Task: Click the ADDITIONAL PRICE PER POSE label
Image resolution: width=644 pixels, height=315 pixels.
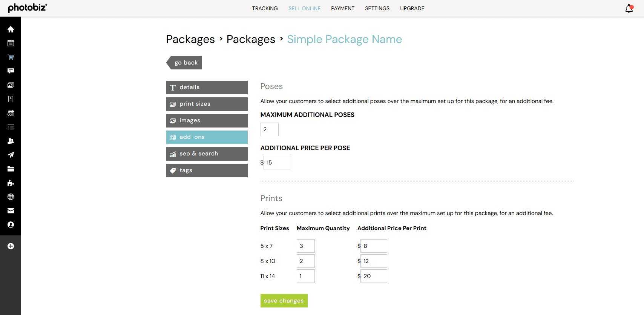Action: (305, 148)
